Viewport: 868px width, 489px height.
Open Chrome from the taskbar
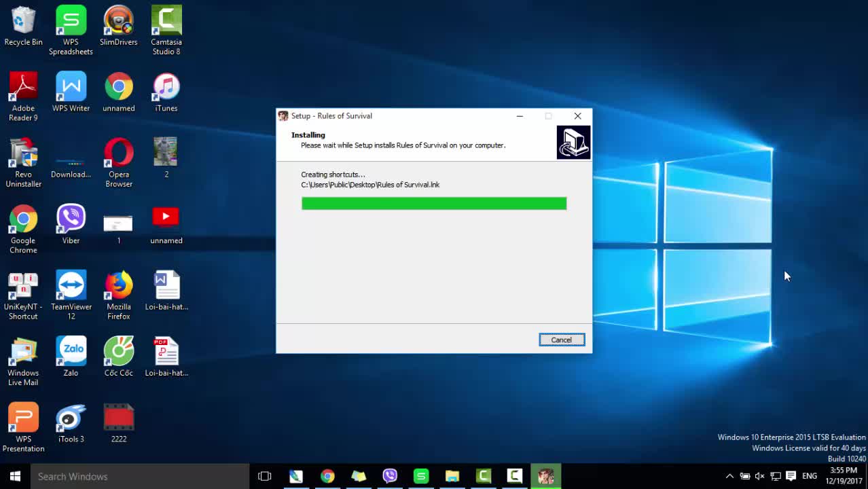327,476
